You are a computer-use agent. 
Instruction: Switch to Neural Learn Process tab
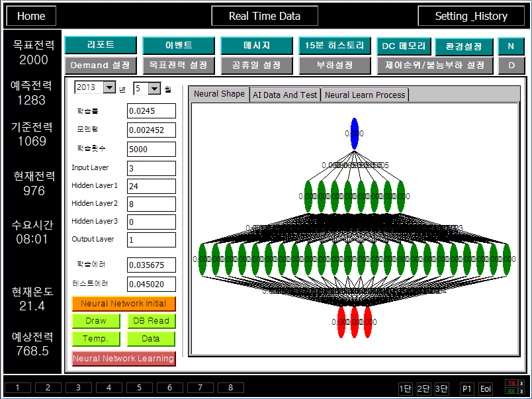tap(365, 95)
